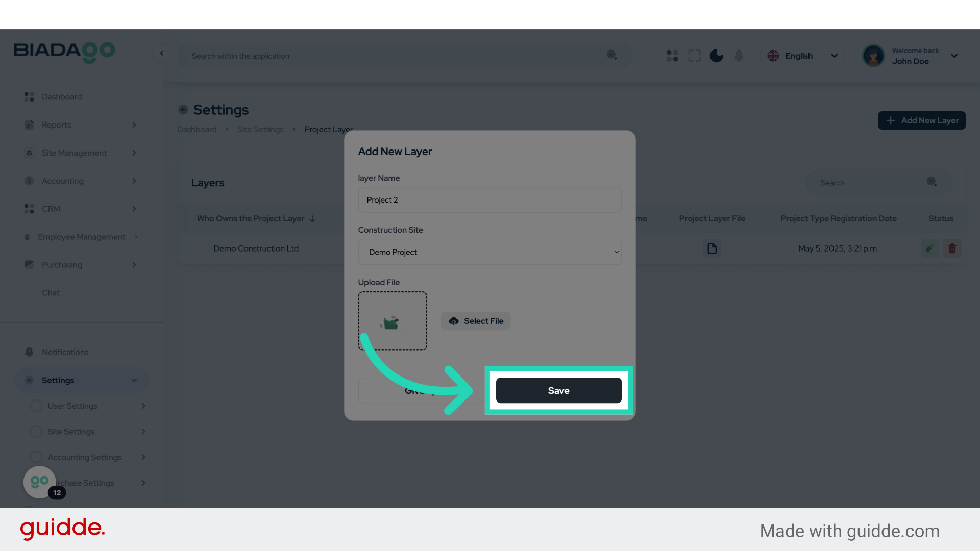Open the Project Layer File document icon

click(712, 248)
